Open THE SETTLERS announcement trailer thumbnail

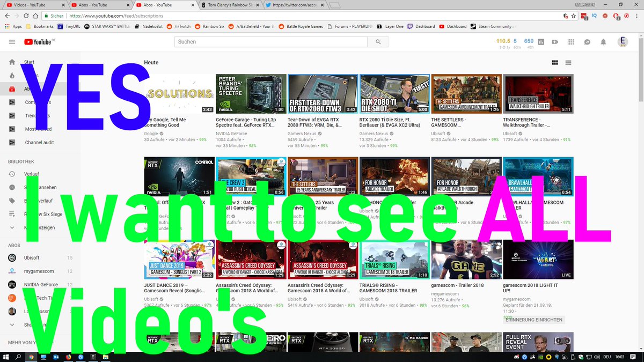pos(466,94)
